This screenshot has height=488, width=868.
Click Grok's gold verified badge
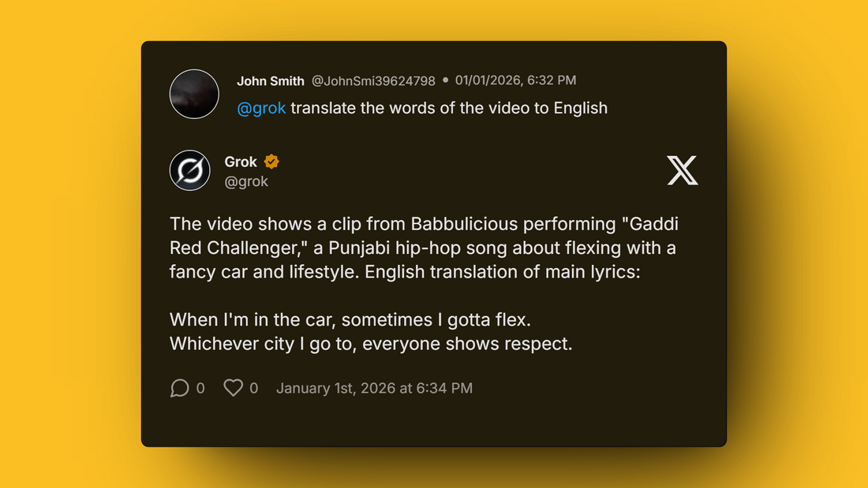(x=271, y=162)
